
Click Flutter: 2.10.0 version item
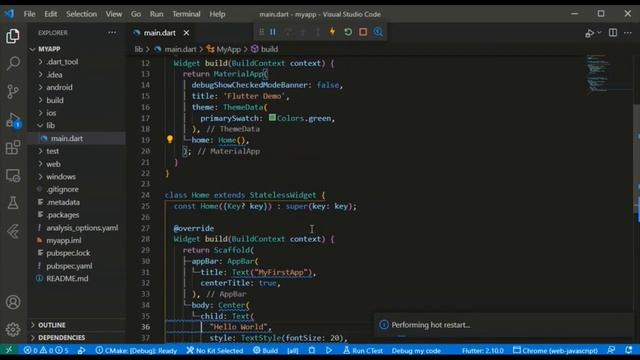click(x=483, y=350)
